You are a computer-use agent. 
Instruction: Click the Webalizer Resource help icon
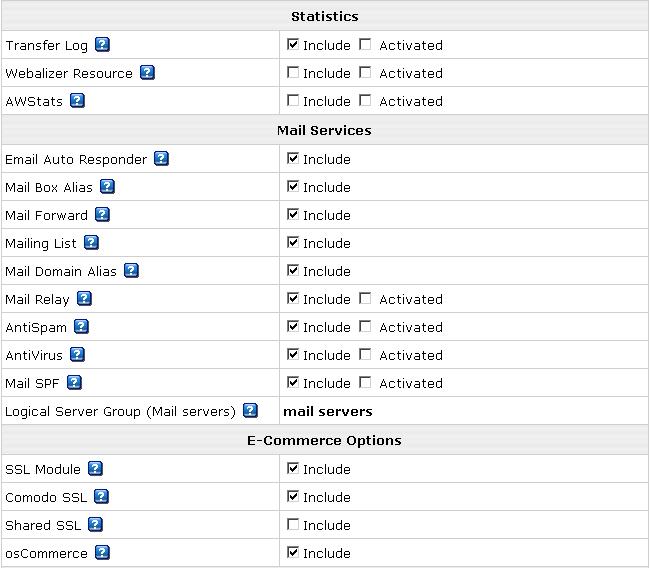147,72
